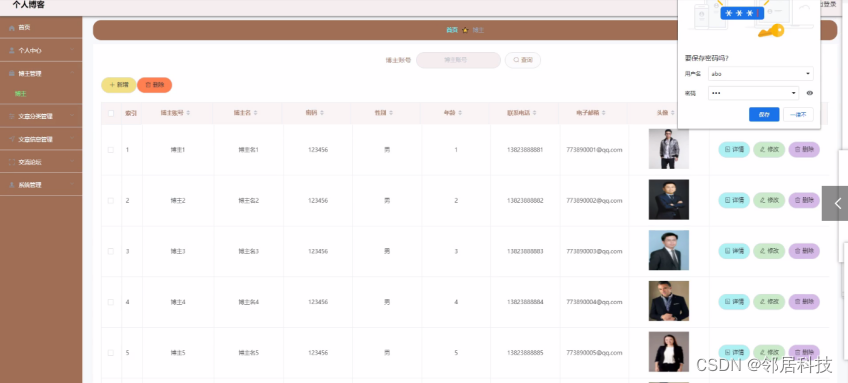Sort by the 博主账号 column arrows
This screenshot has height=383, width=848.
click(x=188, y=113)
